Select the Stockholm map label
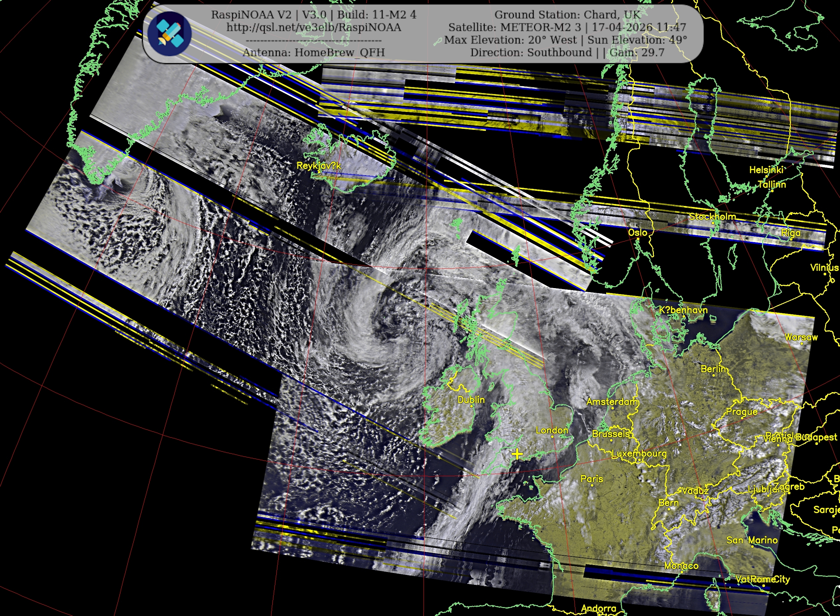This screenshot has width=840, height=616. pos(712,217)
